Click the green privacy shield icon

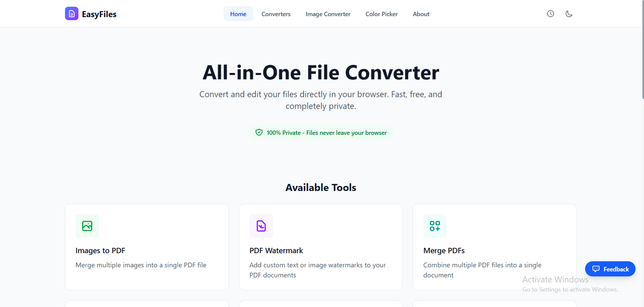pyautogui.click(x=259, y=132)
